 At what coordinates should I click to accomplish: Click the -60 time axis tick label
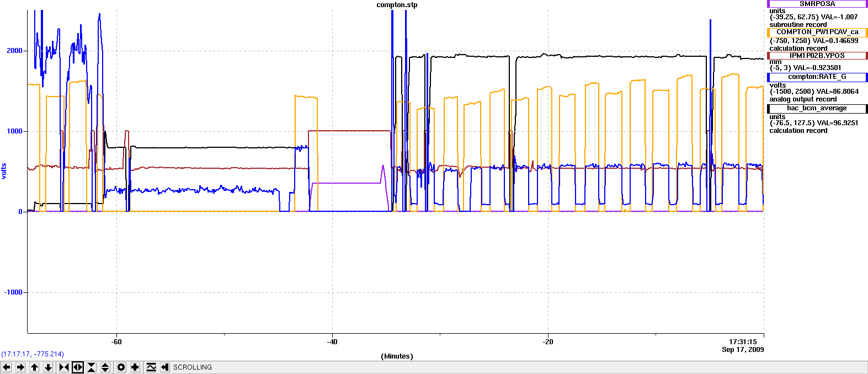pos(116,342)
